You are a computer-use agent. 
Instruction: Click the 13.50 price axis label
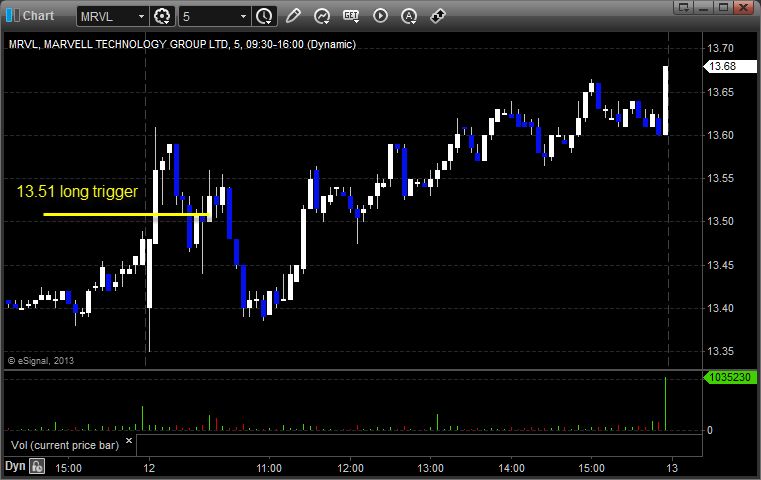coord(720,221)
